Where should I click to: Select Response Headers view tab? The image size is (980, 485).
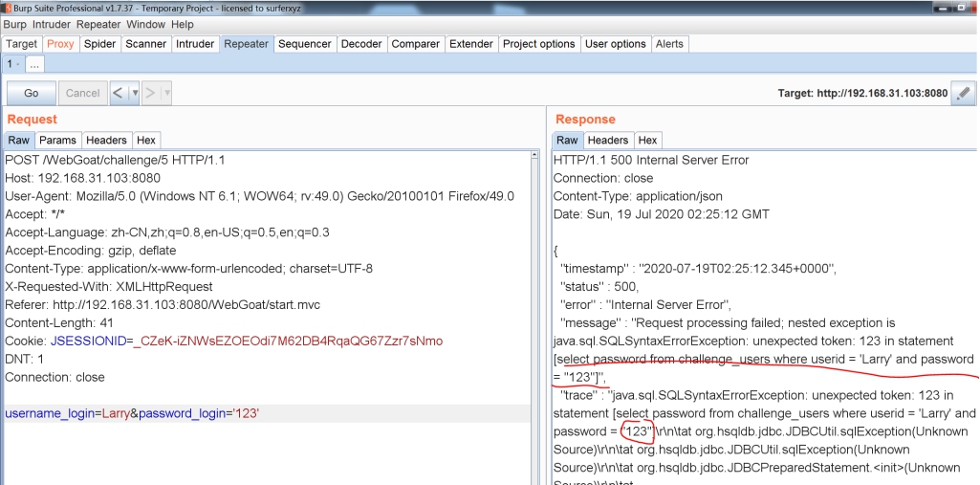(607, 140)
